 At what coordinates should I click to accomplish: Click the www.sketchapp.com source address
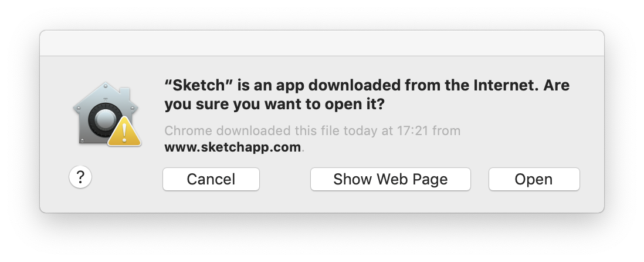pyautogui.click(x=232, y=147)
